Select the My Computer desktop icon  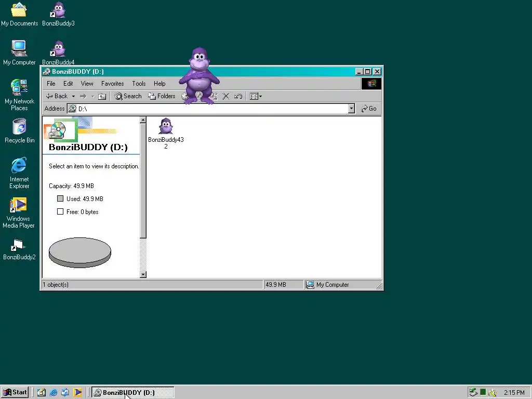[x=19, y=52]
